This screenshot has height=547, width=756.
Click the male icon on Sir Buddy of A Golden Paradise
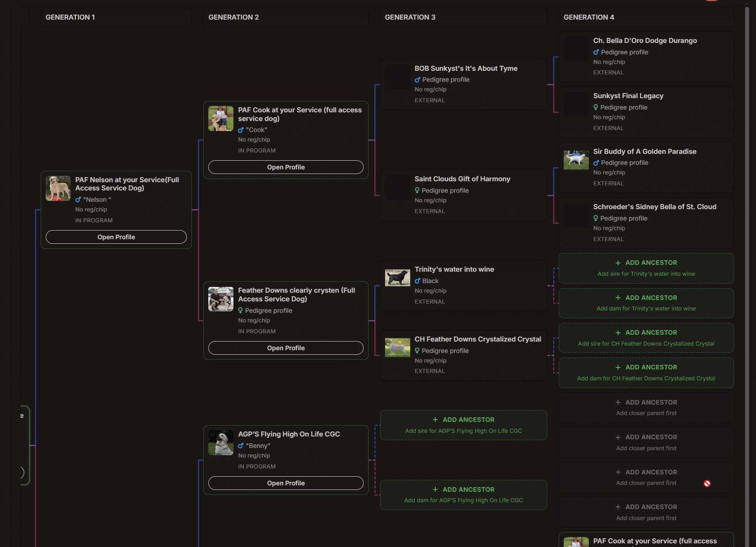596,163
